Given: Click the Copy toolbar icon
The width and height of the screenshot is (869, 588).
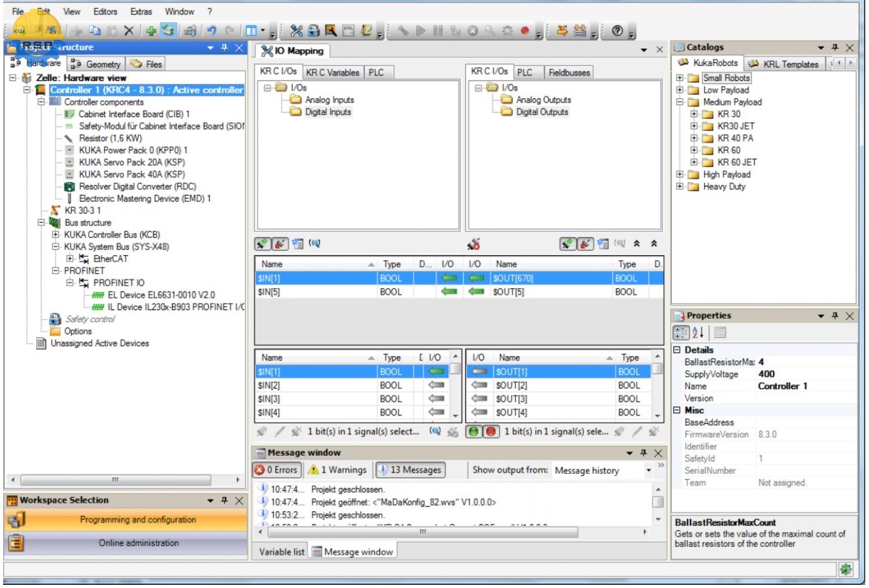Looking at the screenshot, I should click(x=95, y=31).
